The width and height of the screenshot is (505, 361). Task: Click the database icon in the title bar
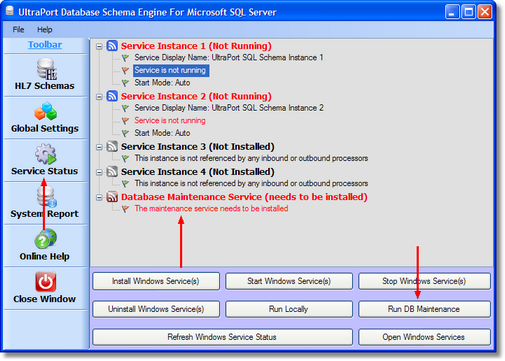(10, 11)
